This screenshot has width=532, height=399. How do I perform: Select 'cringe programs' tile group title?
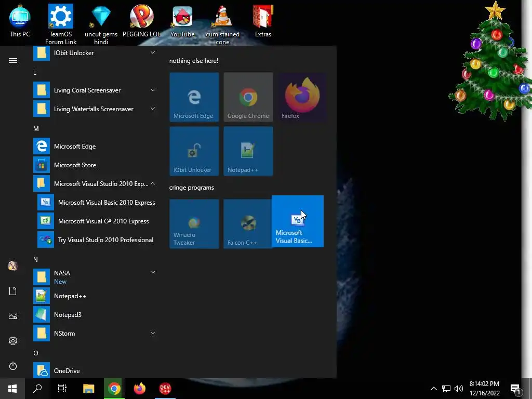(x=192, y=188)
